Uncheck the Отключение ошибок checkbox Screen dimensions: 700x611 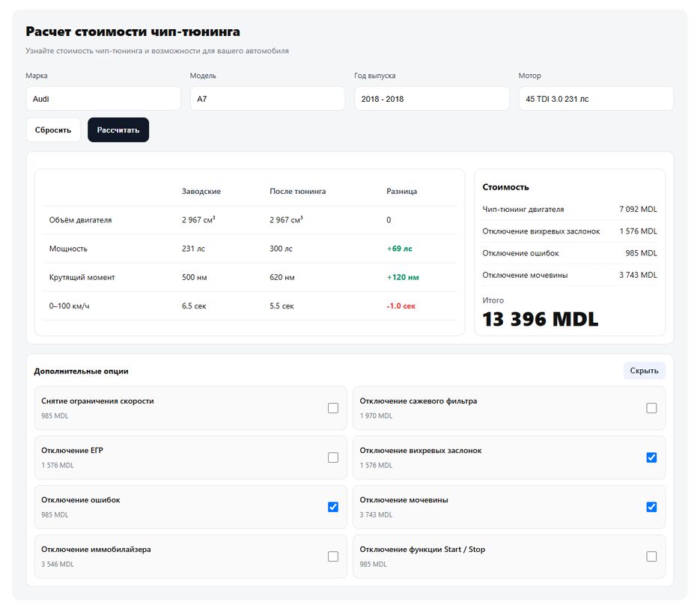coord(333,507)
